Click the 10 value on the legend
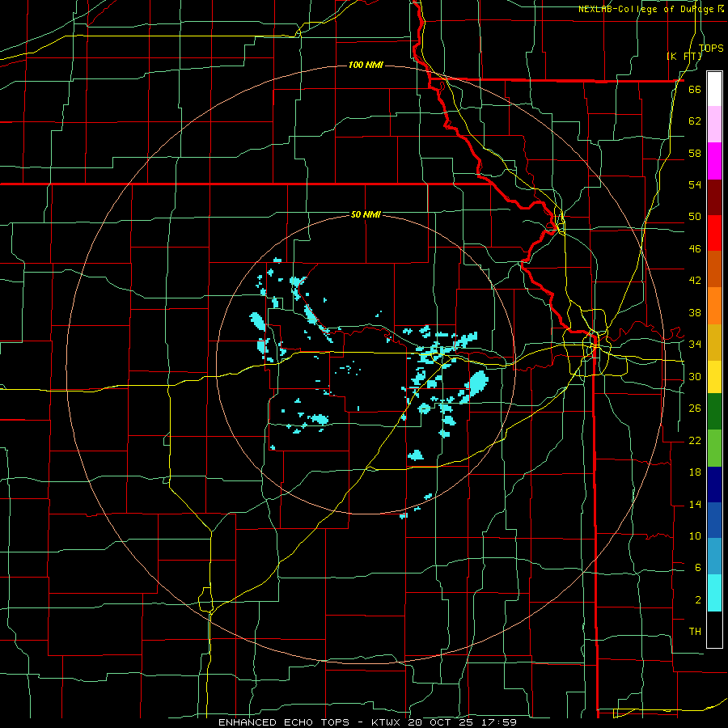The height and width of the screenshot is (728, 728). click(x=695, y=535)
